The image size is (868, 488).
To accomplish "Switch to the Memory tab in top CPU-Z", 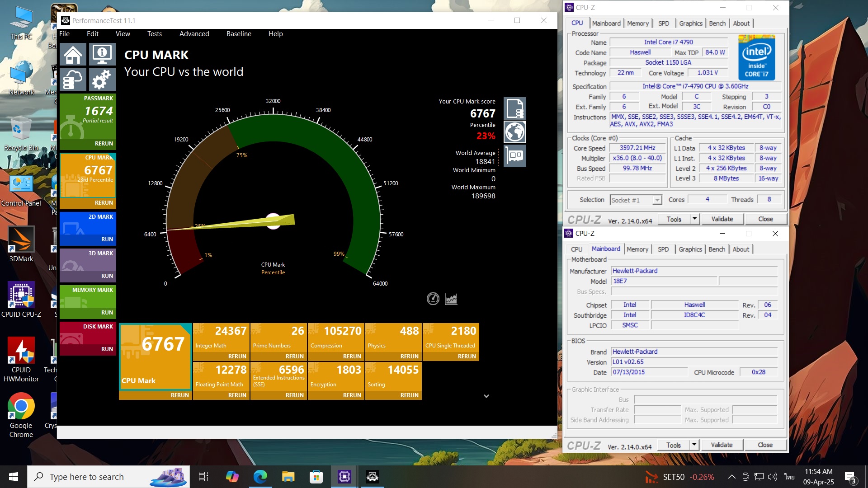I will [637, 23].
